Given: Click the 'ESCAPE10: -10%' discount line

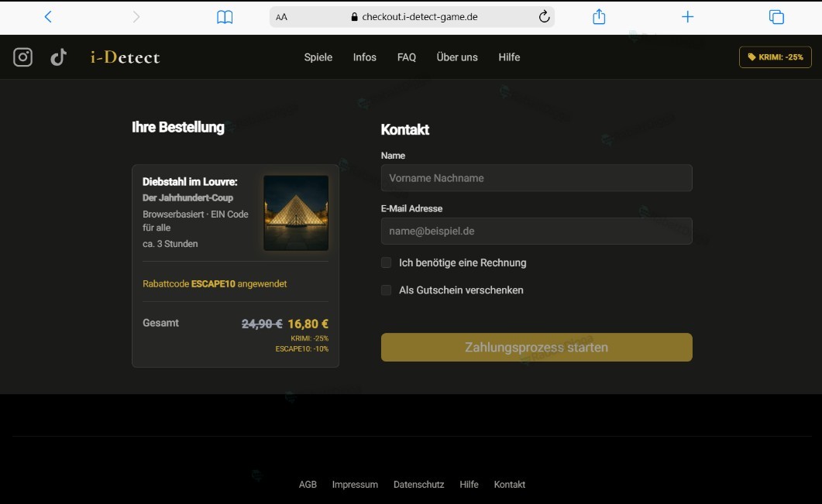Looking at the screenshot, I should pos(302,349).
